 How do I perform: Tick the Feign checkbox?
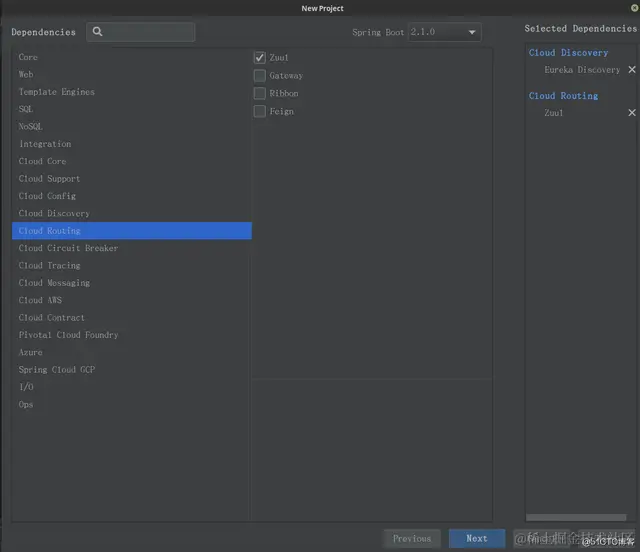(x=260, y=111)
